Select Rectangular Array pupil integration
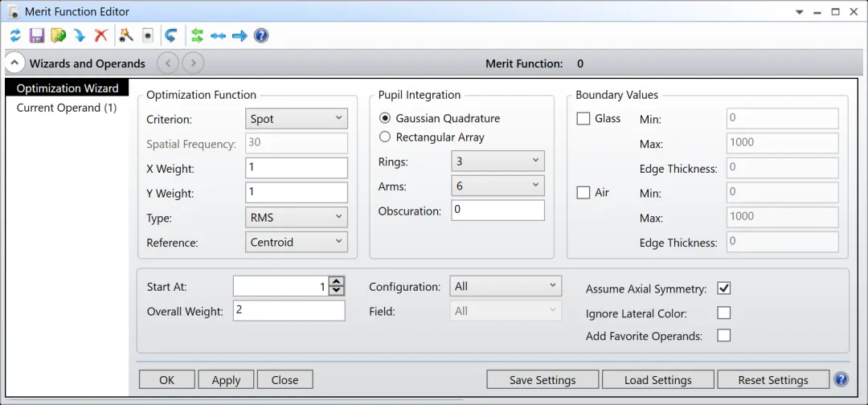 point(385,137)
